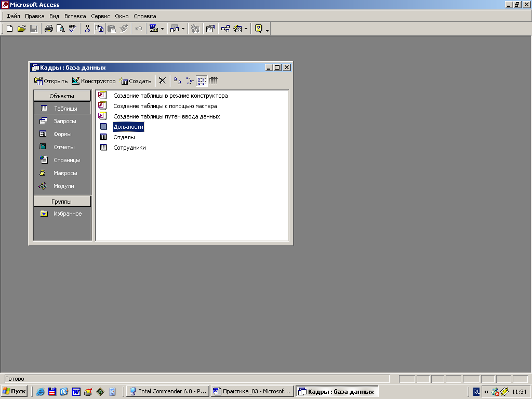Click the Format Painter brush icon

coord(124,29)
